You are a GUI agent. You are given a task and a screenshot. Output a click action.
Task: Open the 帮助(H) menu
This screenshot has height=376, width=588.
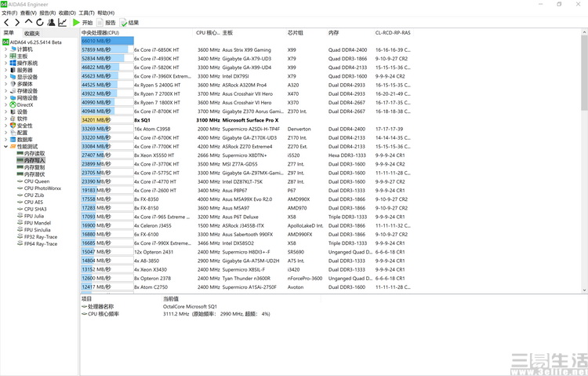[x=106, y=13]
